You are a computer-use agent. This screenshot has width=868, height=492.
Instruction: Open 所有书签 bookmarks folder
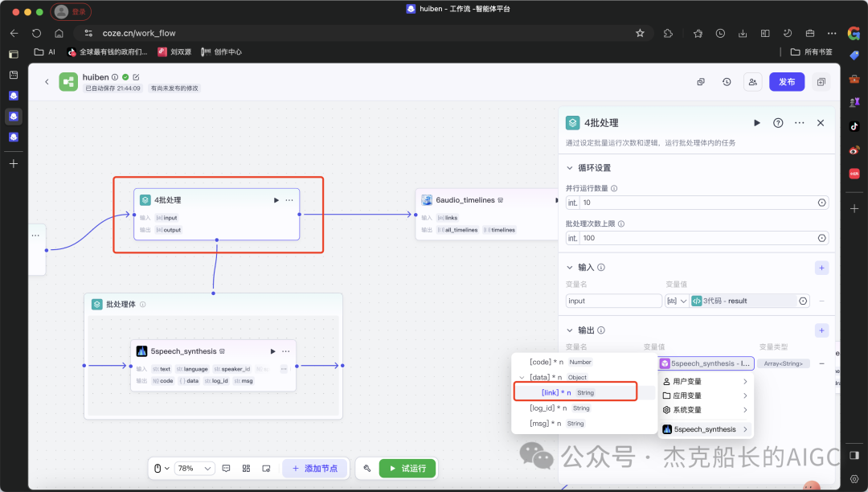[x=812, y=52]
